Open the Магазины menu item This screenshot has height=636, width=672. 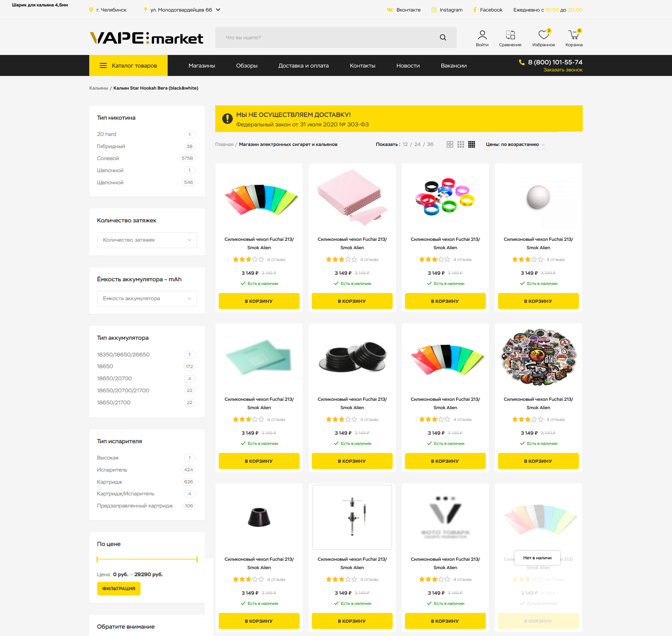202,65
